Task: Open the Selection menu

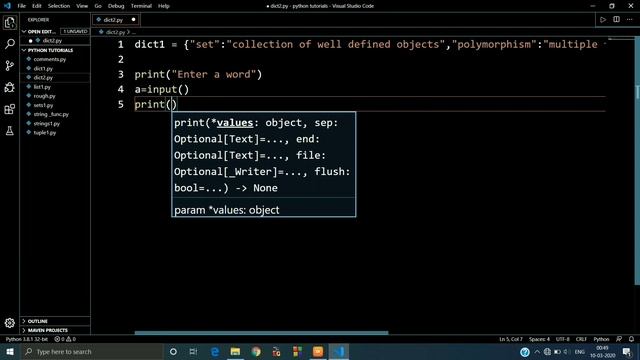Action: tap(59, 6)
